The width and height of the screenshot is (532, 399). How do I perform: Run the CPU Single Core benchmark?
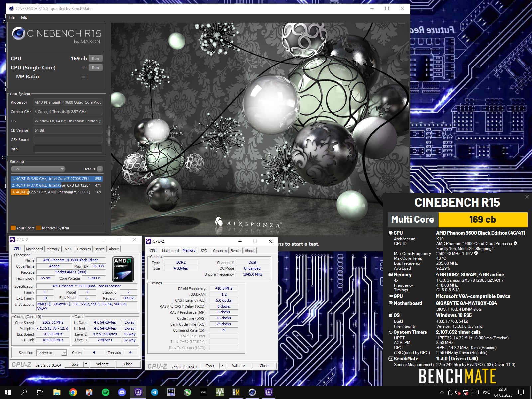pyautogui.click(x=96, y=68)
